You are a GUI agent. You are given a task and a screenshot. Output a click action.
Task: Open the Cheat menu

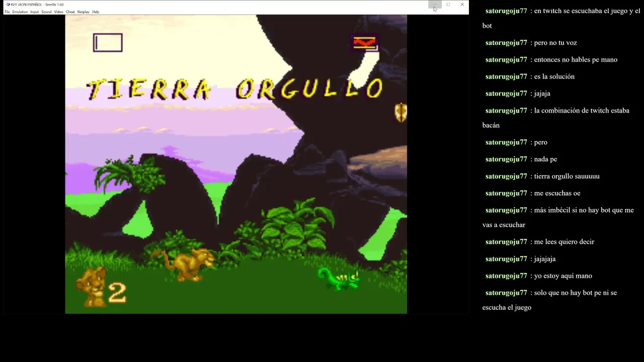(x=70, y=12)
